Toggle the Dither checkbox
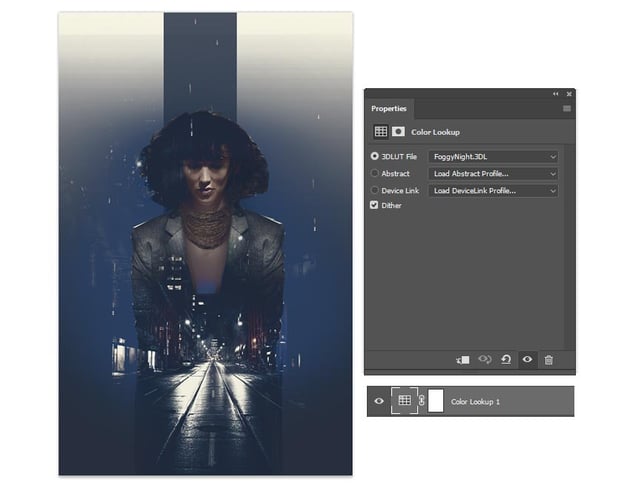The image size is (630, 488). point(374,205)
